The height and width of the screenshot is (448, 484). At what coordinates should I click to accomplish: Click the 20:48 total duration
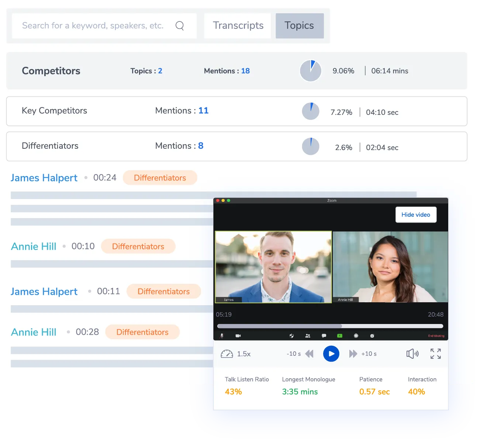436,314
